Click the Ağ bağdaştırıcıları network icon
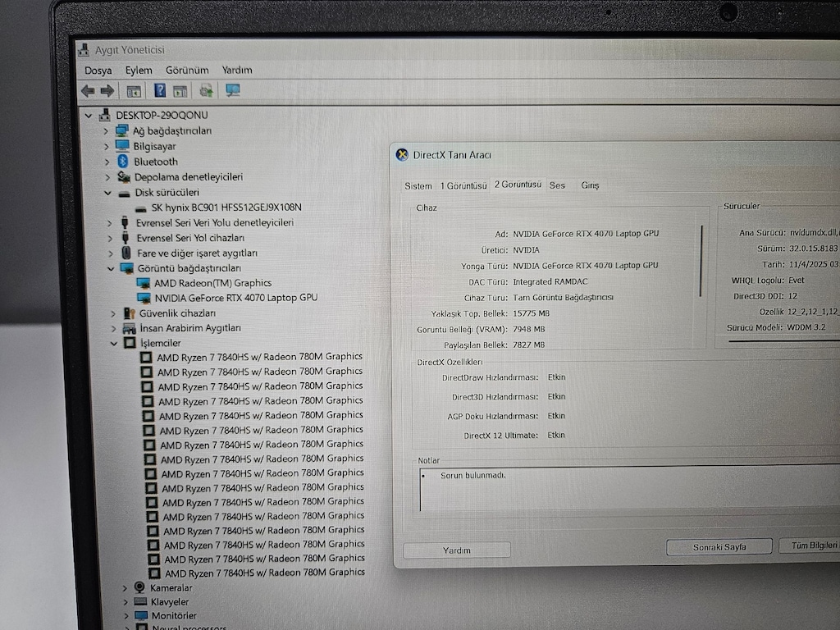840x630 pixels. [x=121, y=130]
